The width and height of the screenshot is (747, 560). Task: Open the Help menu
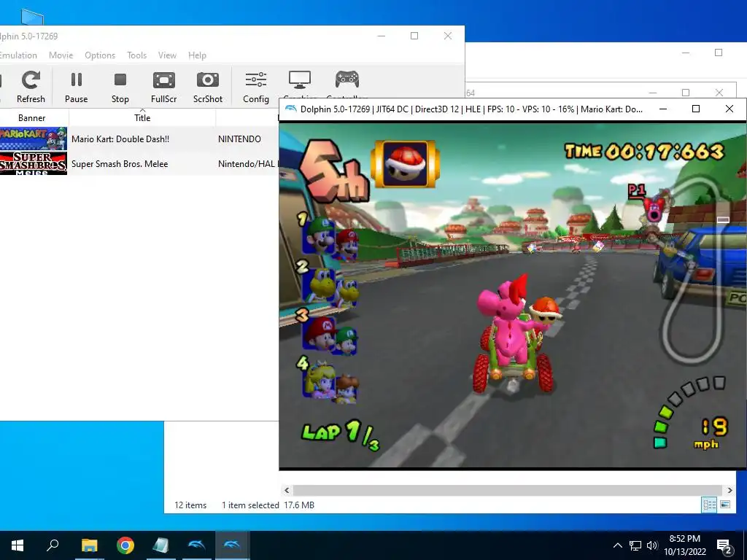pyautogui.click(x=197, y=55)
